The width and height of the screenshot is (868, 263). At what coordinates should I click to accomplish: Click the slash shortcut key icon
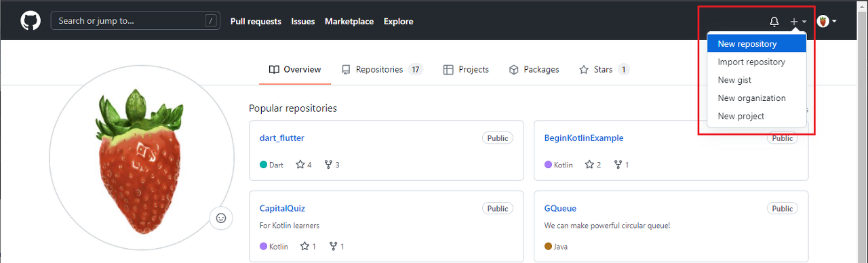pos(211,21)
